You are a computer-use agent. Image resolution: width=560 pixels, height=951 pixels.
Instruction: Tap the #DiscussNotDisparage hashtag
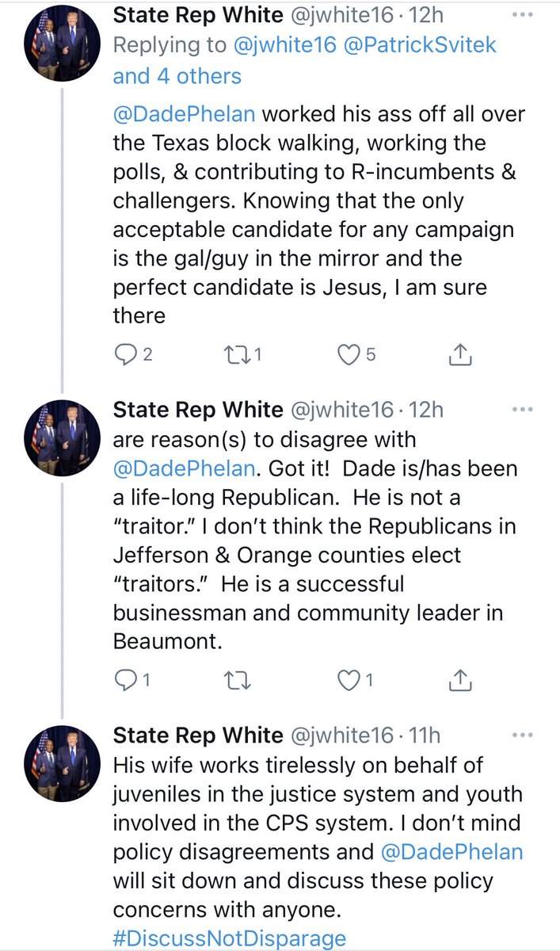(230, 939)
